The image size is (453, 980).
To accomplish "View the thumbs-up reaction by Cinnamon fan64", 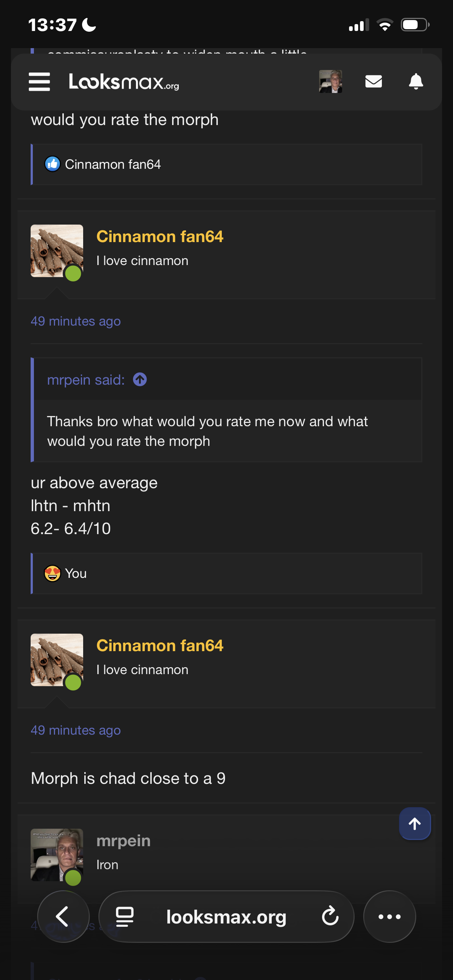I will point(103,164).
